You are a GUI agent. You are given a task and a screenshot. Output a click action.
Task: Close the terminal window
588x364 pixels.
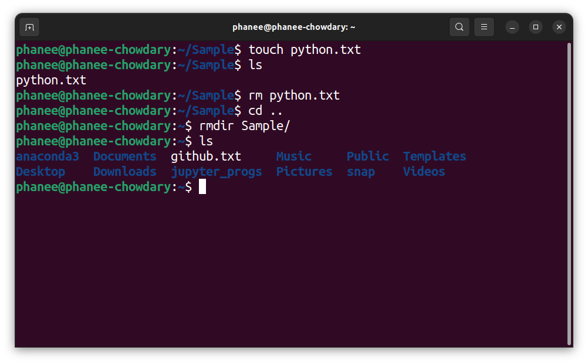pos(559,27)
